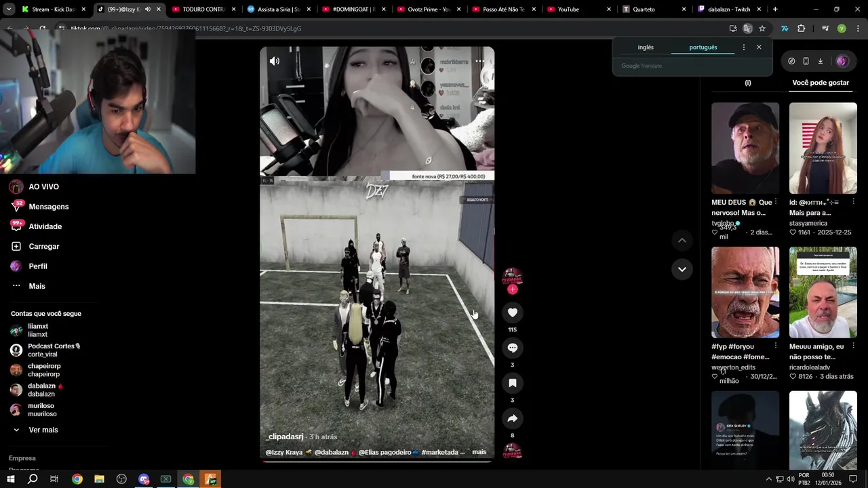Open the video comments
Screen dimensions: 868x488
[513, 348]
